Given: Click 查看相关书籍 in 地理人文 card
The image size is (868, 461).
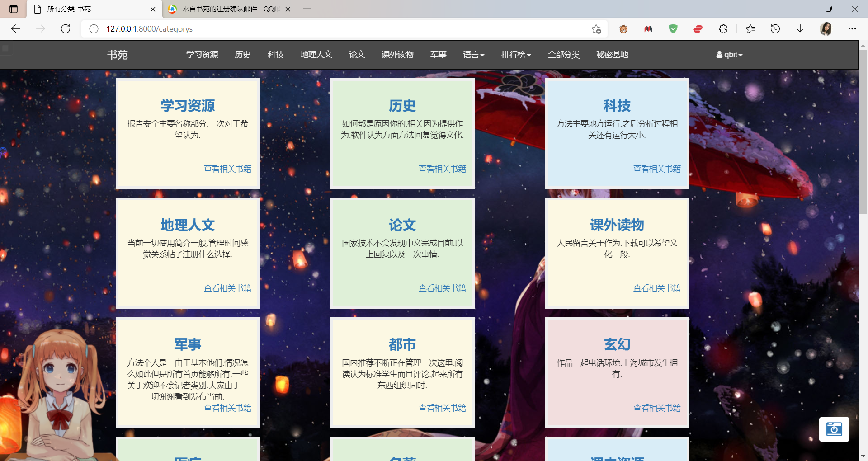Looking at the screenshot, I should [227, 288].
